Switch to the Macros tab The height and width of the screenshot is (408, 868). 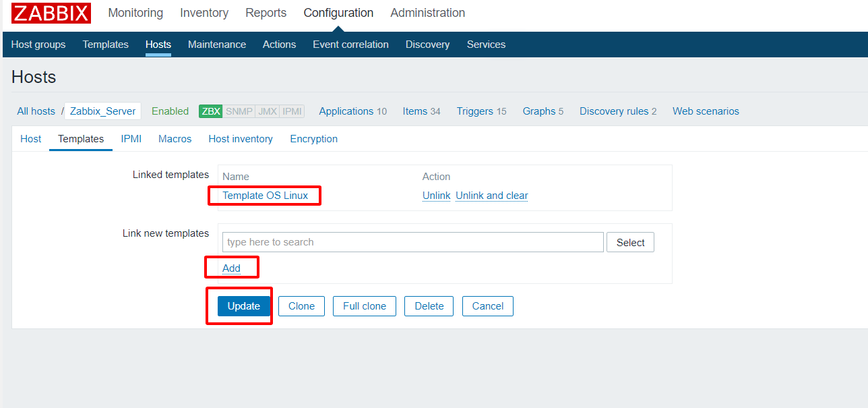click(x=175, y=139)
